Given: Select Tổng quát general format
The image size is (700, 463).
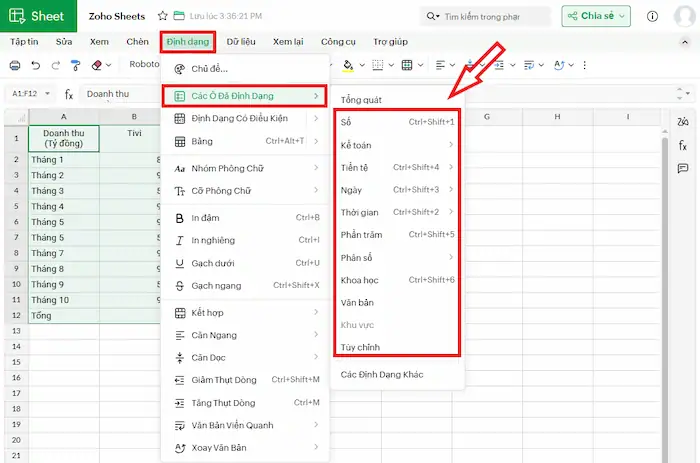Looking at the screenshot, I should [x=397, y=100].
